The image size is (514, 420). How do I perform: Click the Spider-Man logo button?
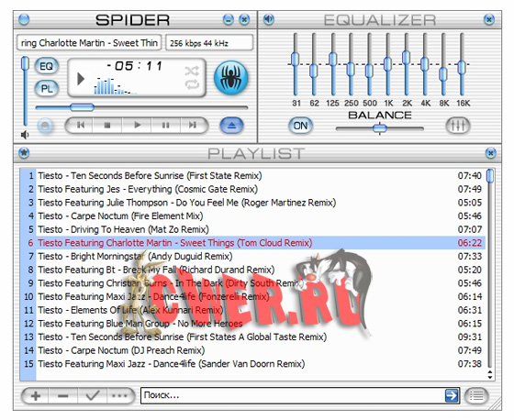231,78
